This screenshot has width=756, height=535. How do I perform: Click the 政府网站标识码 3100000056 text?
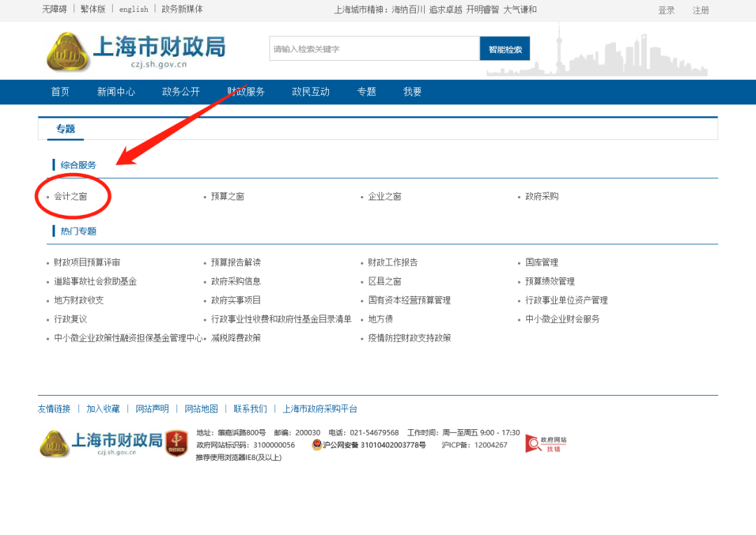pyautogui.click(x=246, y=445)
